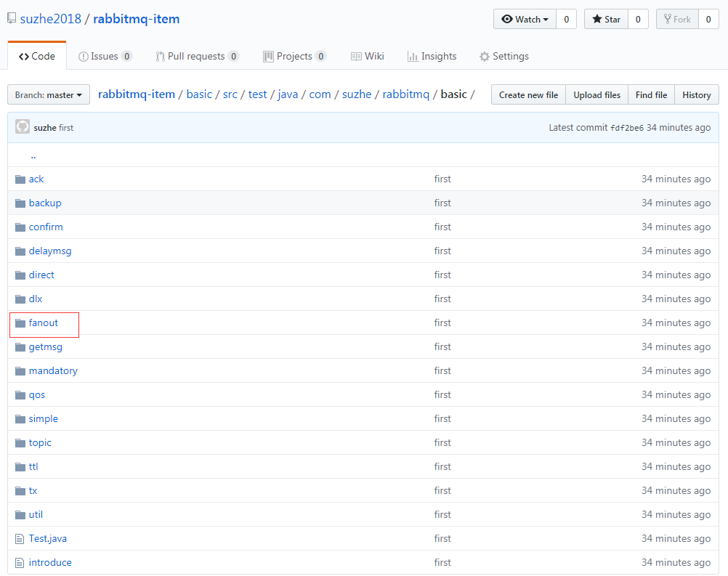Star the rabbitmq-item repository

pos(607,19)
